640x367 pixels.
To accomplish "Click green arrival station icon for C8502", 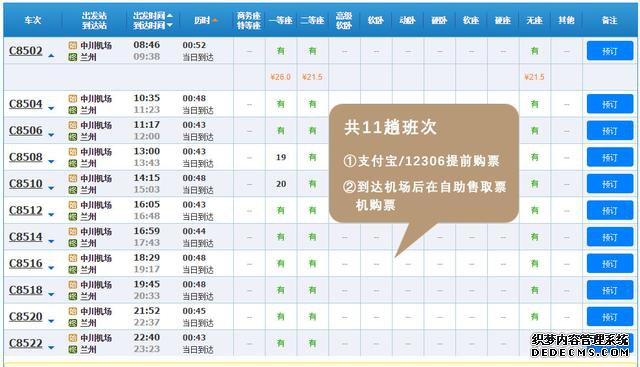I will point(73,57).
